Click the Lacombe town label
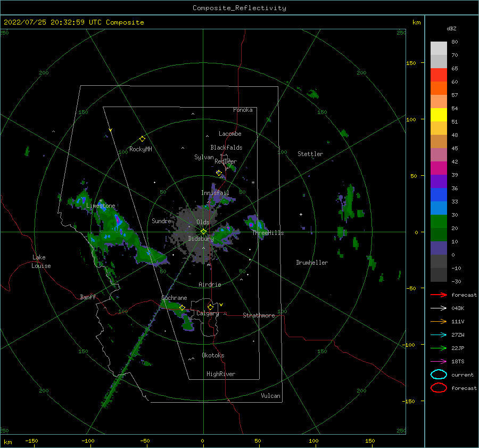This screenshot has width=479, height=448. point(230,134)
